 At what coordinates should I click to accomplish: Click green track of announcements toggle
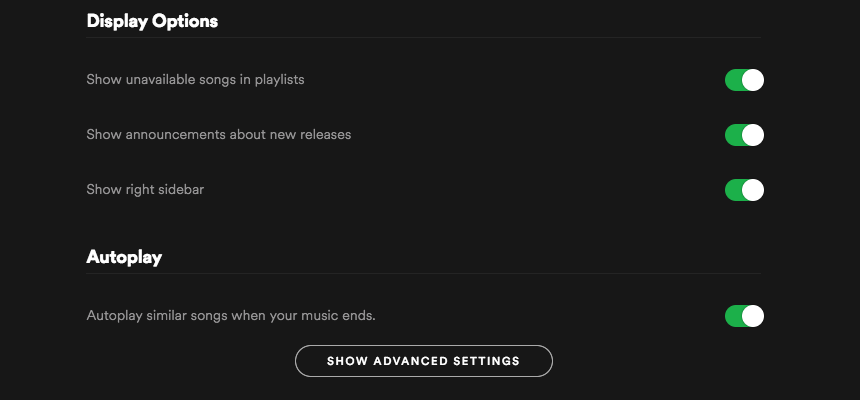point(734,135)
